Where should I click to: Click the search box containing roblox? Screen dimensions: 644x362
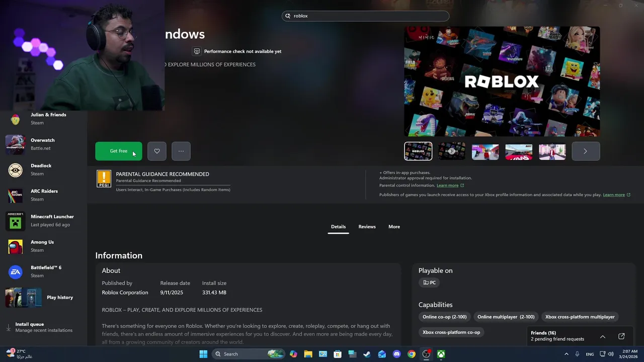[366, 16]
